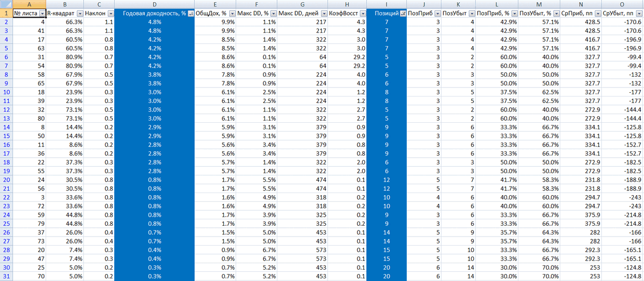644x281 pixels.
Task: Click the -243 СрУбыт cell in row 22
Action: (x=621, y=197)
